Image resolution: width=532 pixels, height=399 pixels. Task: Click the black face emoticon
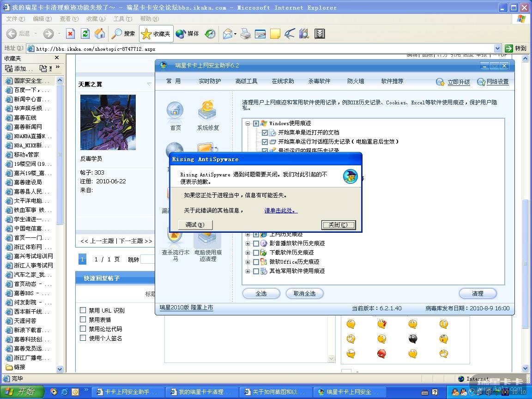412,339
